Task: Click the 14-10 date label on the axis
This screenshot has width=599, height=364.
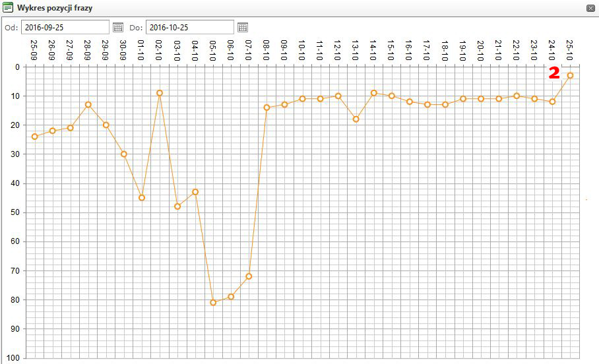Action: (373, 50)
